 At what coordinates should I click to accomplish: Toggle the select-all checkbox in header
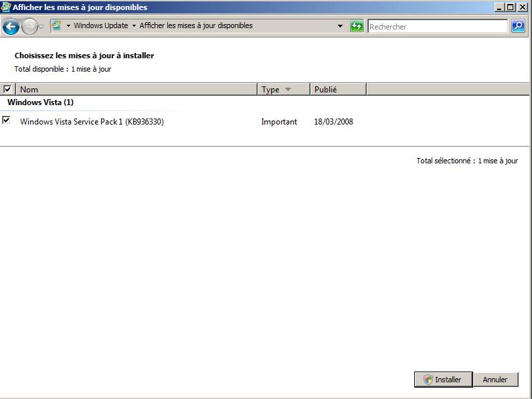7,89
